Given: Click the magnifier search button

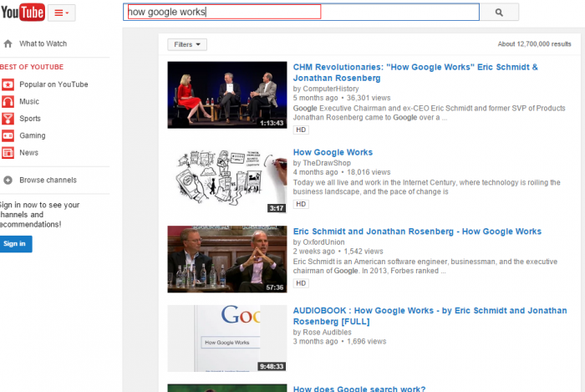Looking at the screenshot, I should coord(499,13).
